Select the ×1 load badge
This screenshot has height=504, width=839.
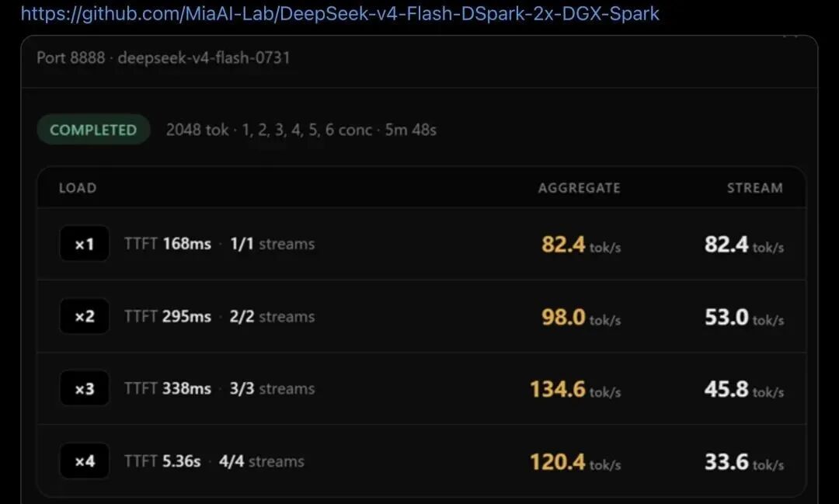tap(85, 244)
